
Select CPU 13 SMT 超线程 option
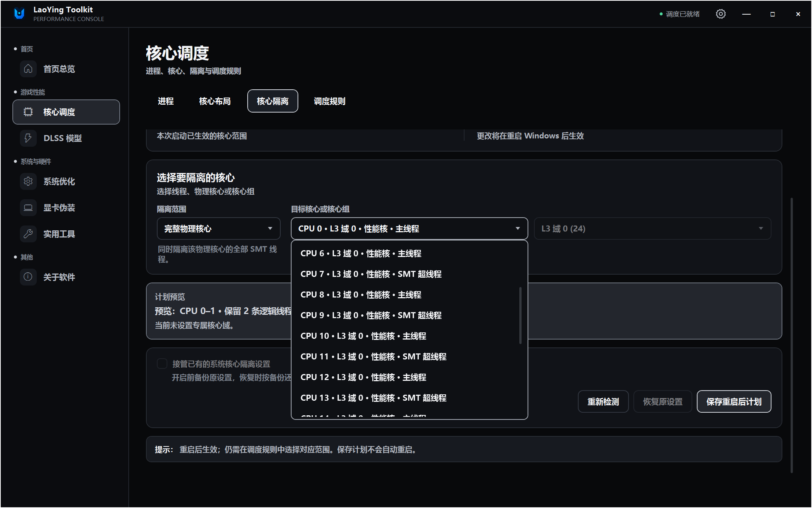pyautogui.click(x=405, y=398)
